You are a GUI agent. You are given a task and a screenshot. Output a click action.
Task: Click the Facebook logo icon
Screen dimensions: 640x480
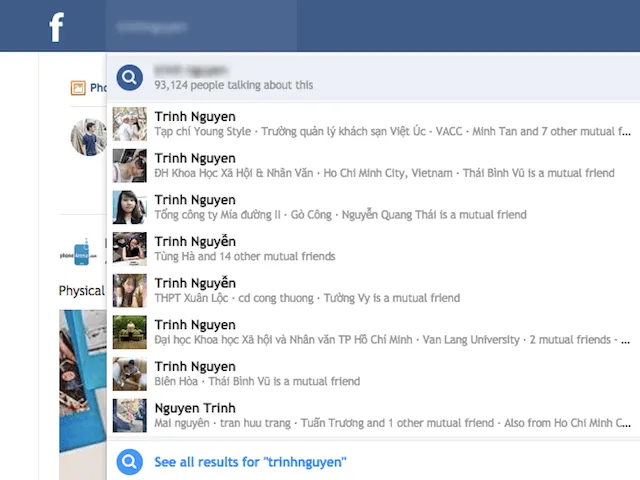(x=57, y=27)
